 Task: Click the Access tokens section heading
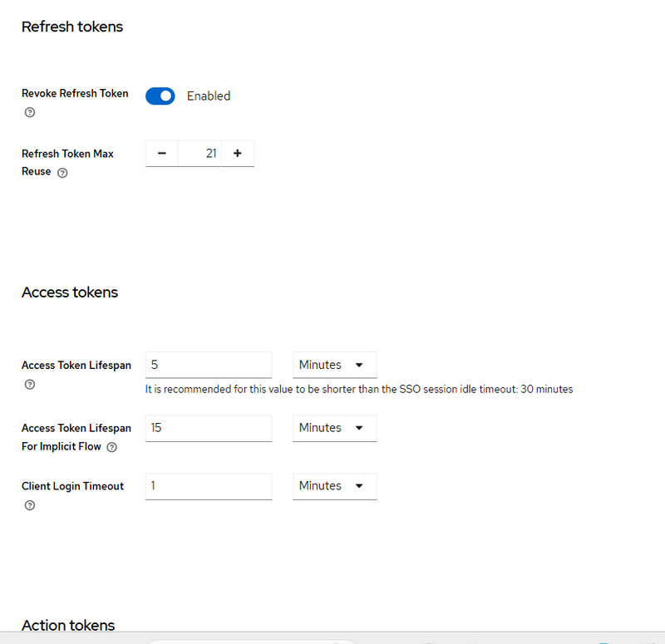click(70, 293)
